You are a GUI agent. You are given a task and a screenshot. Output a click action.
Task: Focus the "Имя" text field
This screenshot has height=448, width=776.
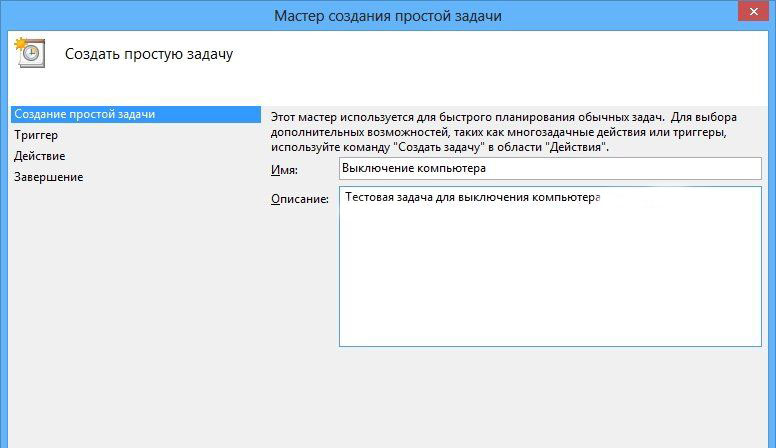pyautogui.click(x=550, y=168)
